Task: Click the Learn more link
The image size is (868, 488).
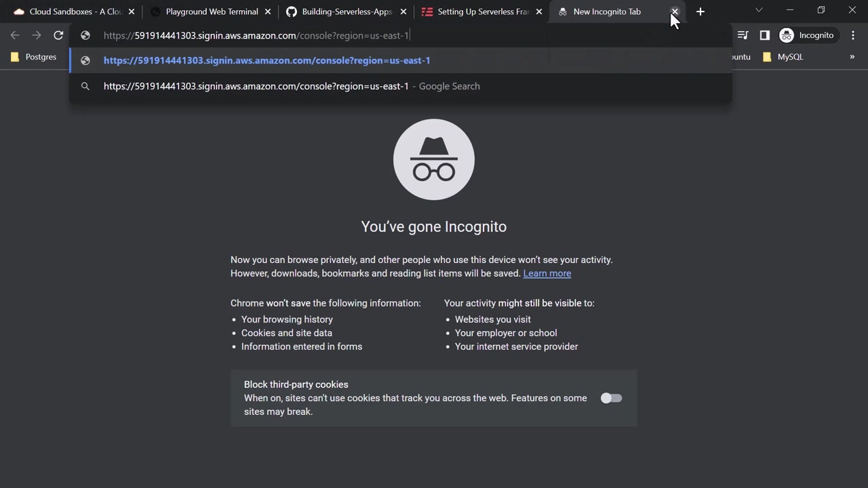Action: (x=547, y=273)
